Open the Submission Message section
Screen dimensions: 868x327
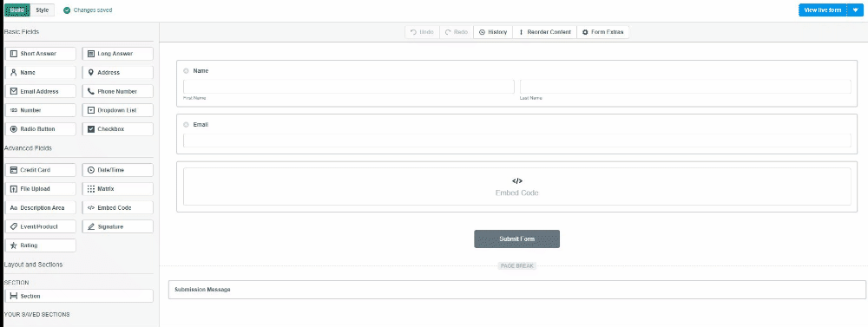(517, 290)
